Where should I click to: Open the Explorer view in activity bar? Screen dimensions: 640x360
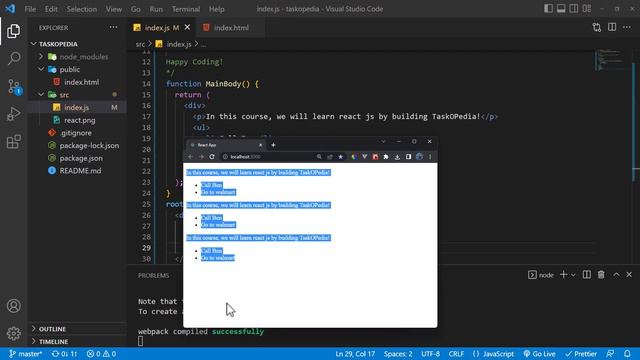click(x=13, y=31)
